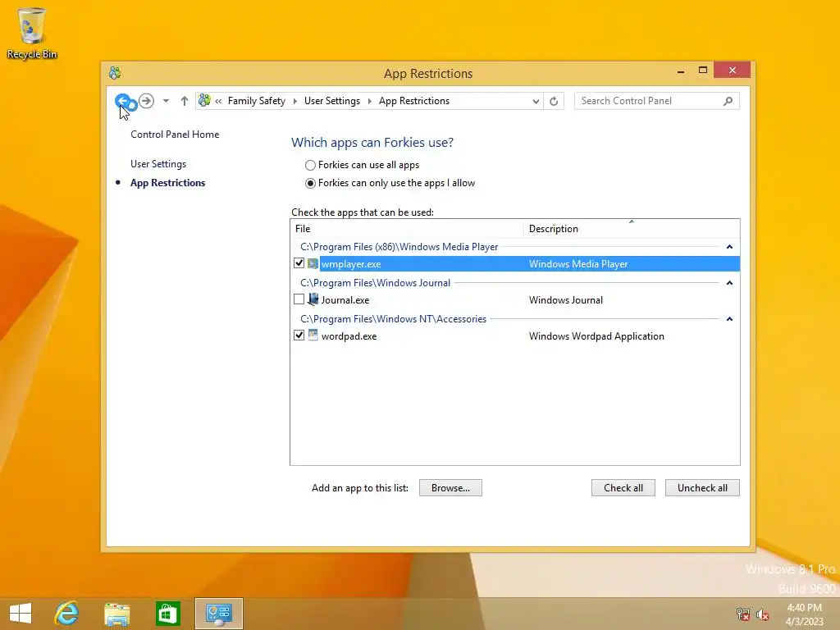
Task: Open the recent locations dropdown arrow
Action: 166,101
